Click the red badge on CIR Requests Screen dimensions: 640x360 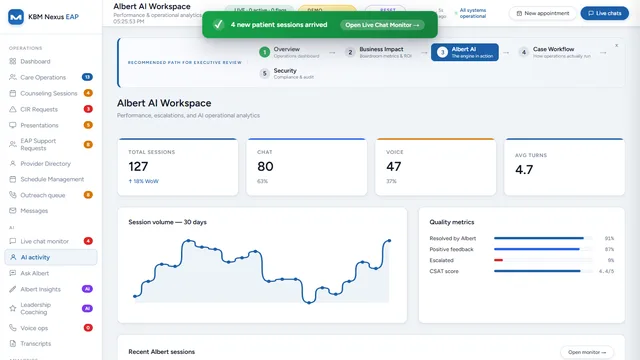[88, 109]
